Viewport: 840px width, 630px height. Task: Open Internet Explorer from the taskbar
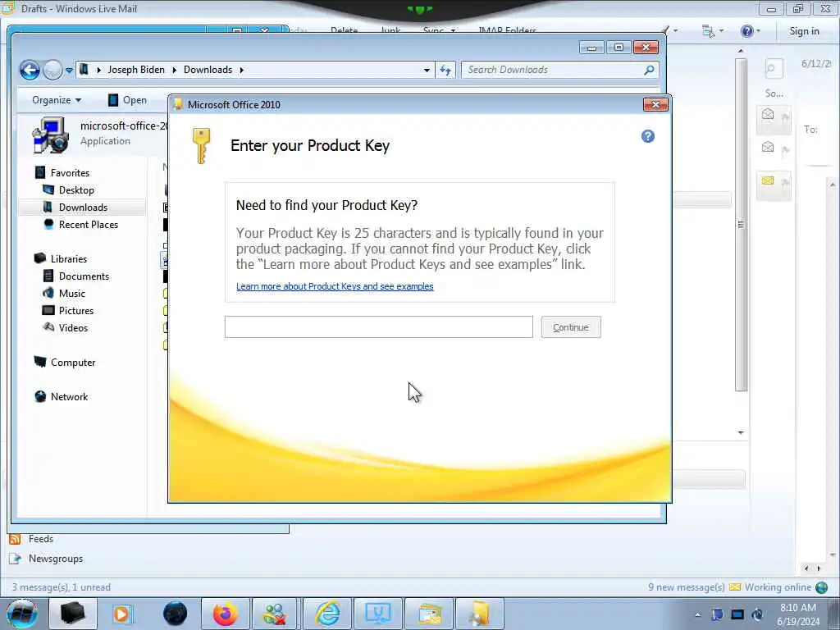click(326, 614)
